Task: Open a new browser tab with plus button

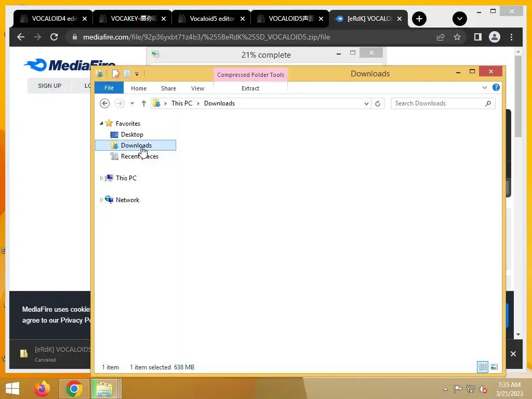Action: point(419,19)
